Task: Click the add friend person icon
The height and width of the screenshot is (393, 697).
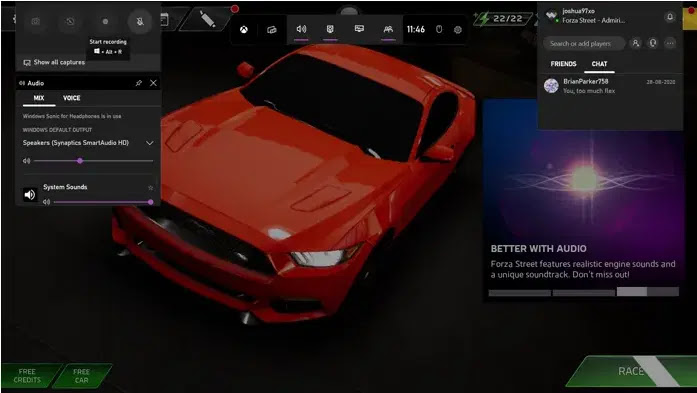Action: point(636,43)
